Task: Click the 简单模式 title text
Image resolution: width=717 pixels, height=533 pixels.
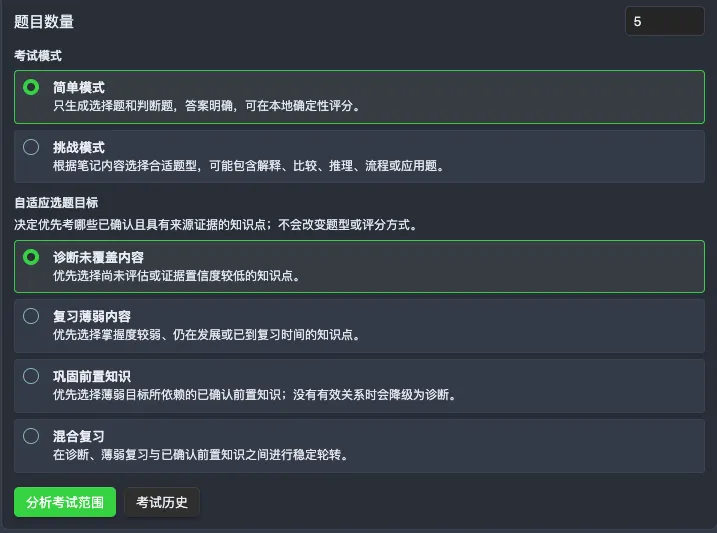Action: (79, 87)
